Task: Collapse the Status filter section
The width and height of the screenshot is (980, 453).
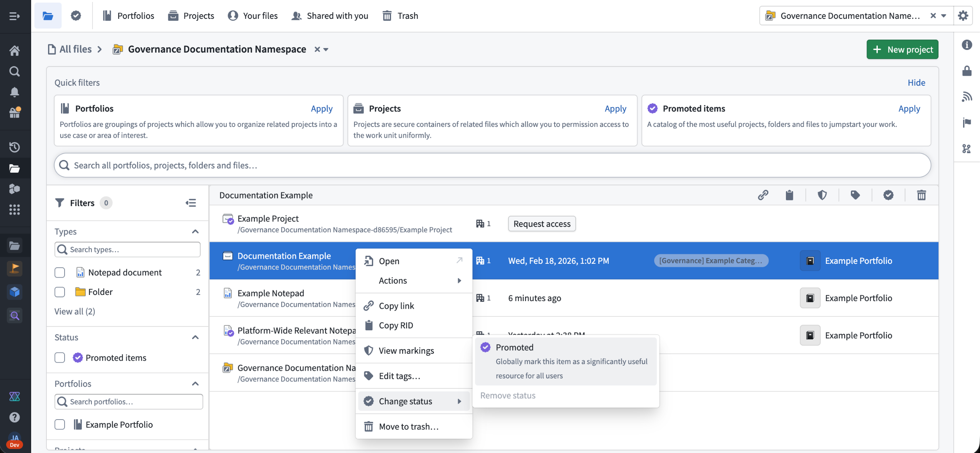Action: (196, 337)
